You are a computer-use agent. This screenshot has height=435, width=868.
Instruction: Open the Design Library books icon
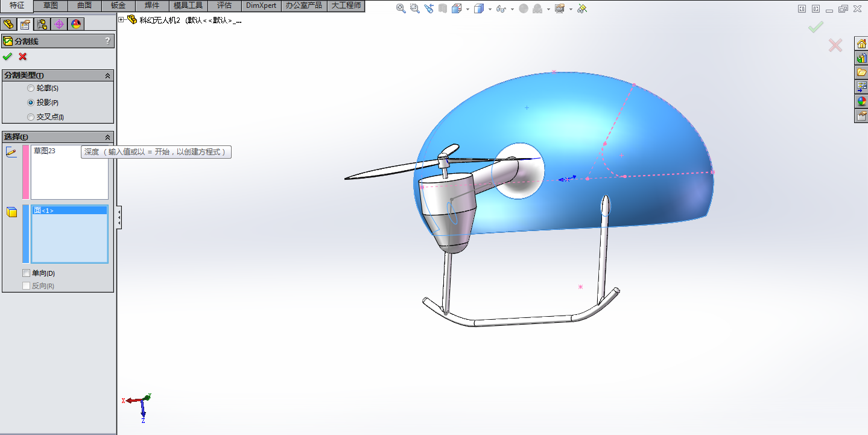tap(861, 58)
